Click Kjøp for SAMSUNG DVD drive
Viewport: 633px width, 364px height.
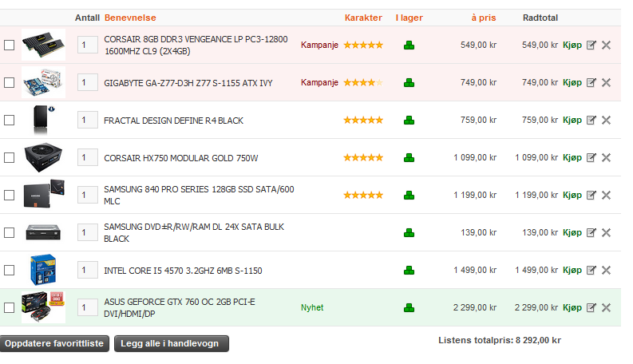click(572, 232)
